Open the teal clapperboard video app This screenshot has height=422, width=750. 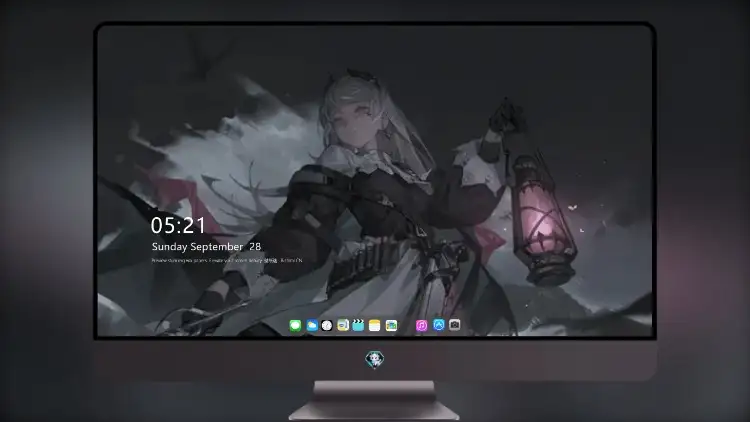coord(358,325)
